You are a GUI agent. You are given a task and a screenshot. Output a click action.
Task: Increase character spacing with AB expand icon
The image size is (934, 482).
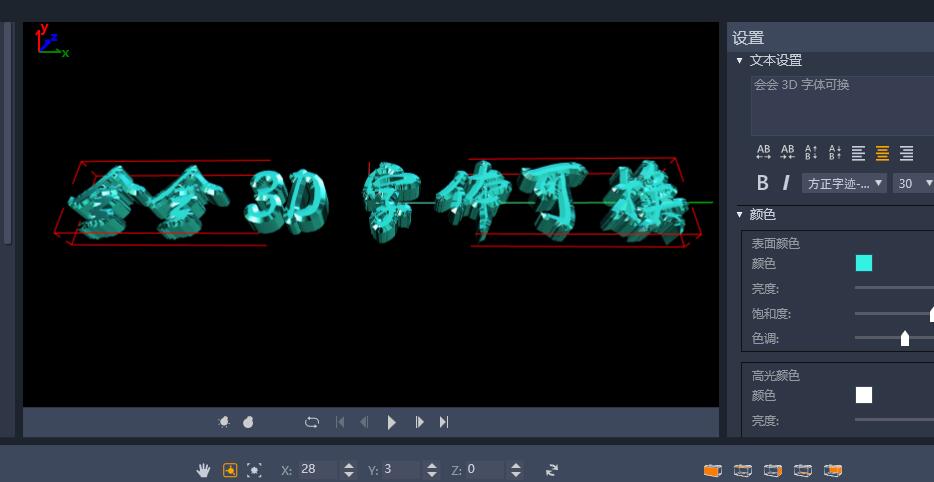tap(763, 153)
